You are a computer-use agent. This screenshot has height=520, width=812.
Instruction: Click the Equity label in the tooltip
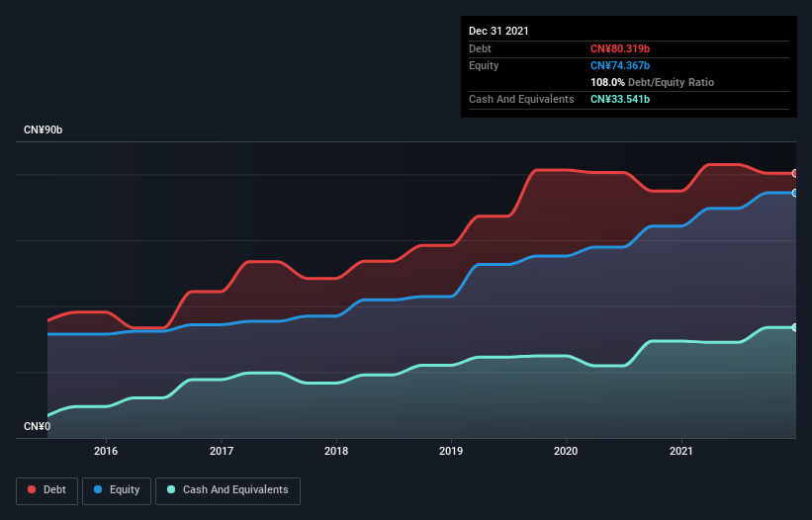tap(484, 65)
